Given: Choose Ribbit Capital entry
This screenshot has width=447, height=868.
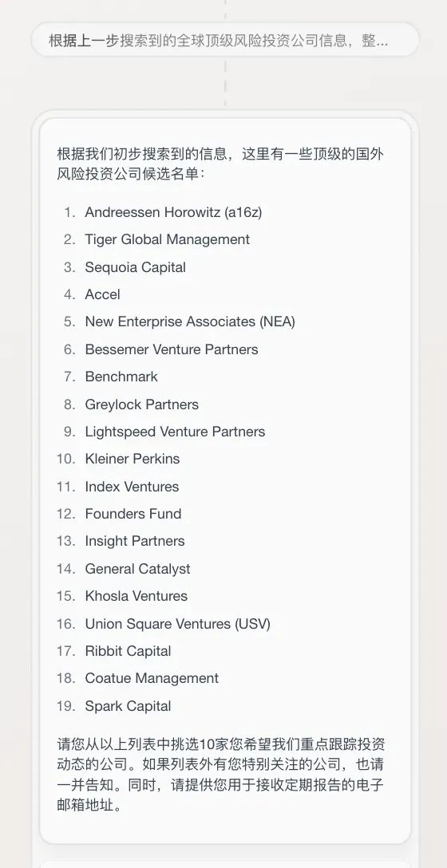Looking at the screenshot, I should (128, 651).
